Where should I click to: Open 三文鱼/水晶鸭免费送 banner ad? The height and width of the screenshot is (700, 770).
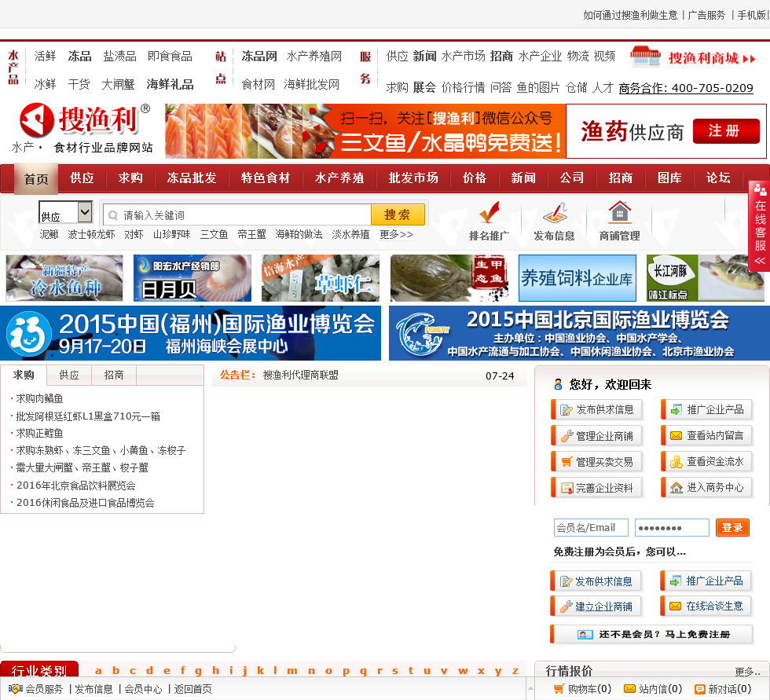tap(365, 131)
